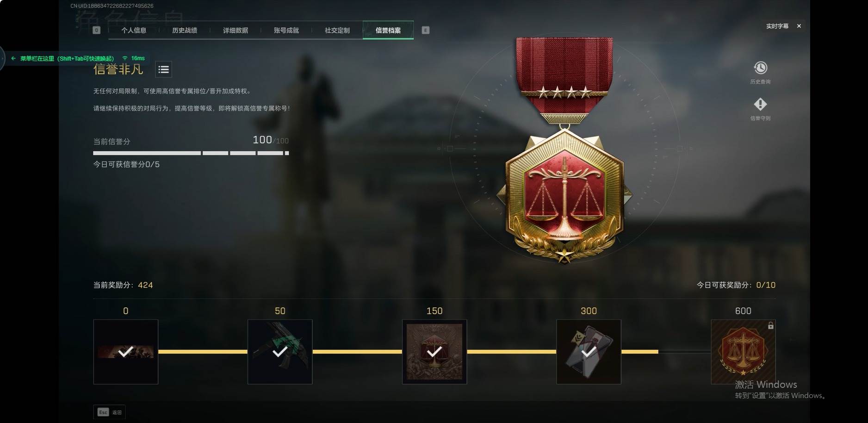Select the 社交定制 tab
Screen dimensions: 868x423
(x=337, y=30)
